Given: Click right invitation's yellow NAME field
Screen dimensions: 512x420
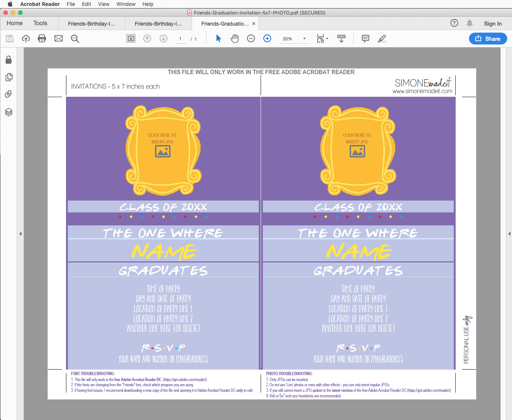Looking at the screenshot, I should pyautogui.click(x=358, y=251).
